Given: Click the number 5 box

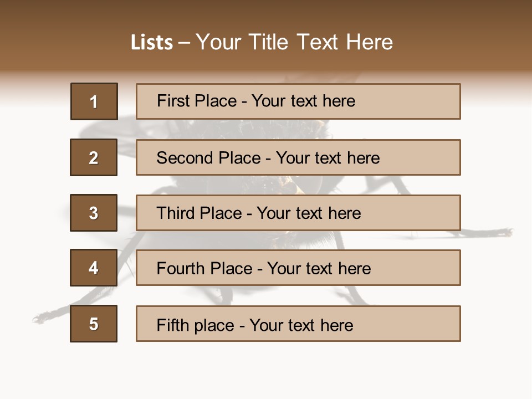Looking at the screenshot, I should 94,324.
